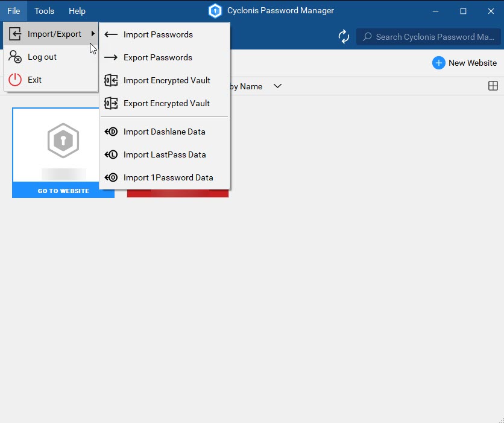This screenshot has width=504, height=423.
Task: Switch layout with the grid view icon
Action: coord(493,86)
